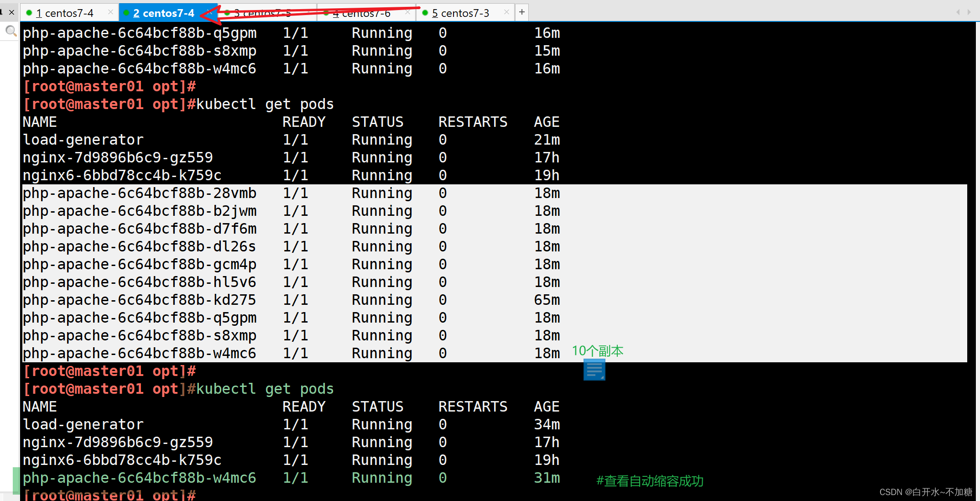Click the last root@master01 command prompt
Screen dimensions: 980x501
109,495
